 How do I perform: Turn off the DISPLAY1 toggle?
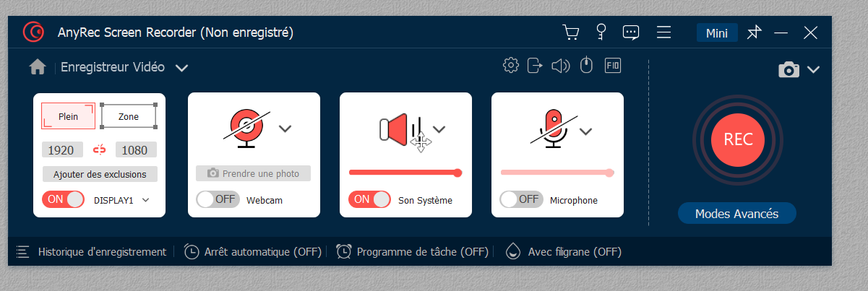tap(64, 200)
